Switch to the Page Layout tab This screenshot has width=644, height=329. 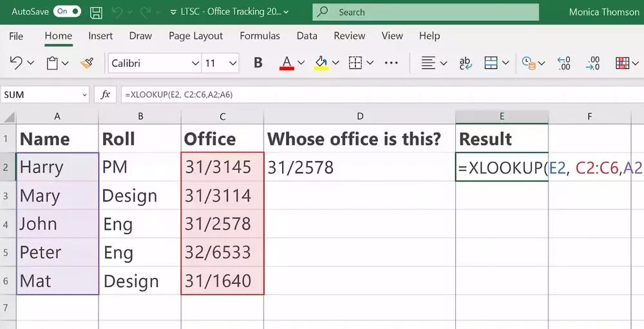coord(196,36)
